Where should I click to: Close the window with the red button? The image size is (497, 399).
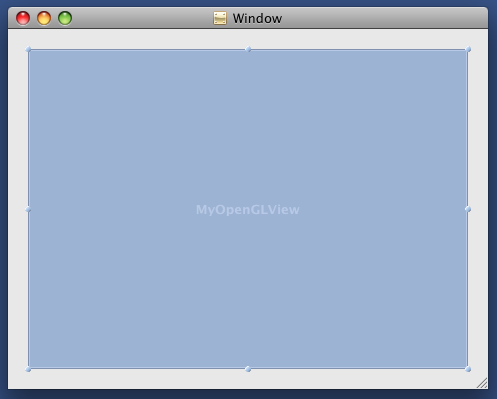(23, 18)
